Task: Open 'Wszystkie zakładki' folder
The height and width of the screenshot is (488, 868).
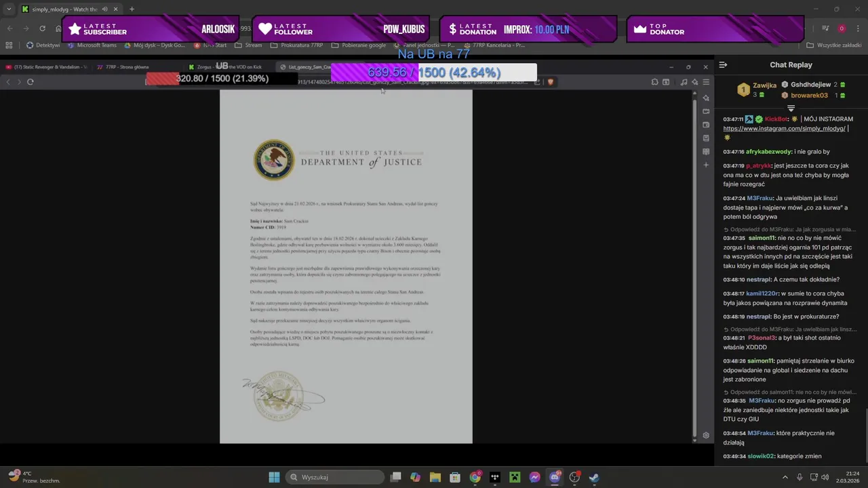Action: click(834, 45)
